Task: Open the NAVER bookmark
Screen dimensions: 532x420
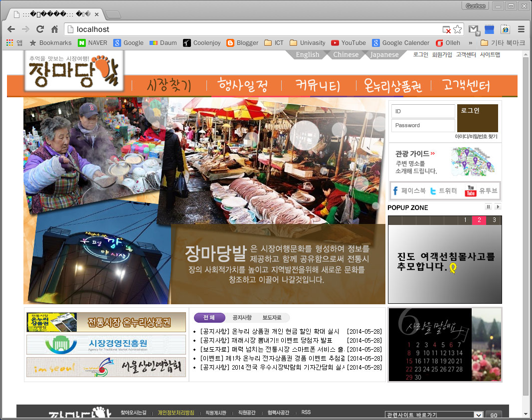Action: pyautogui.click(x=92, y=43)
